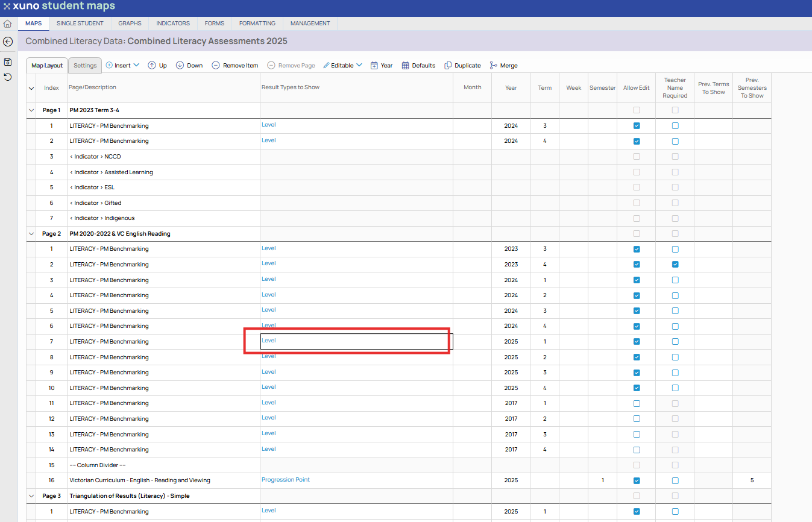Switch to the MAPS tab
Viewport: 812px width, 522px height.
coord(34,24)
